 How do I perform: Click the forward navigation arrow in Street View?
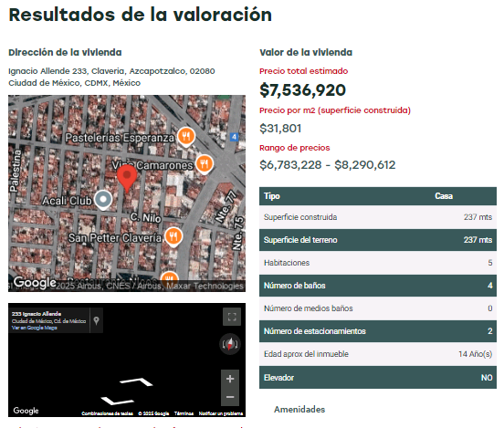click(x=137, y=381)
